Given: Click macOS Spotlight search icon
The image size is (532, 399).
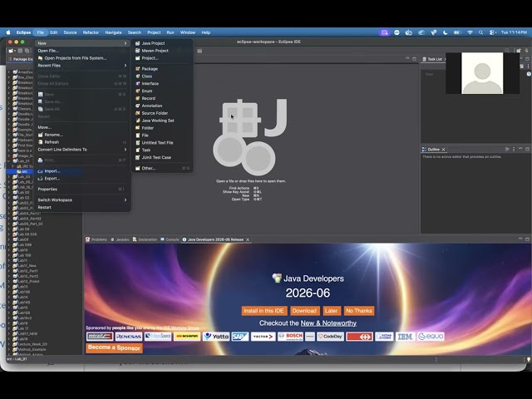Looking at the screenshot, I should click(480, 32).
